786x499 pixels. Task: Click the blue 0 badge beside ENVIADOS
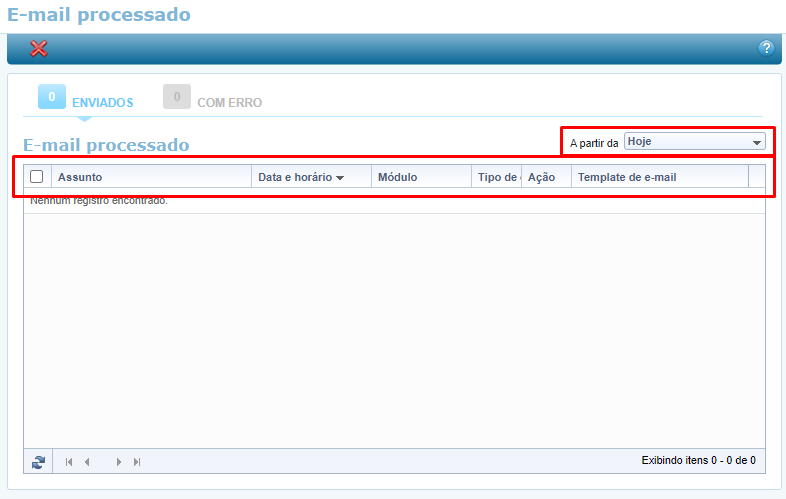[x=51, y=97]
